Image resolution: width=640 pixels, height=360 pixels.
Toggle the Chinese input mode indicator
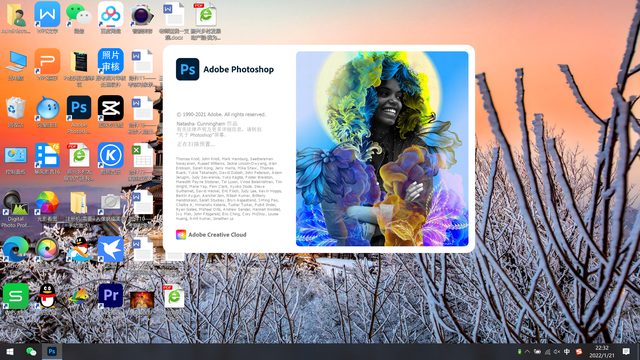pyautogui.click(x=567, y=352)
